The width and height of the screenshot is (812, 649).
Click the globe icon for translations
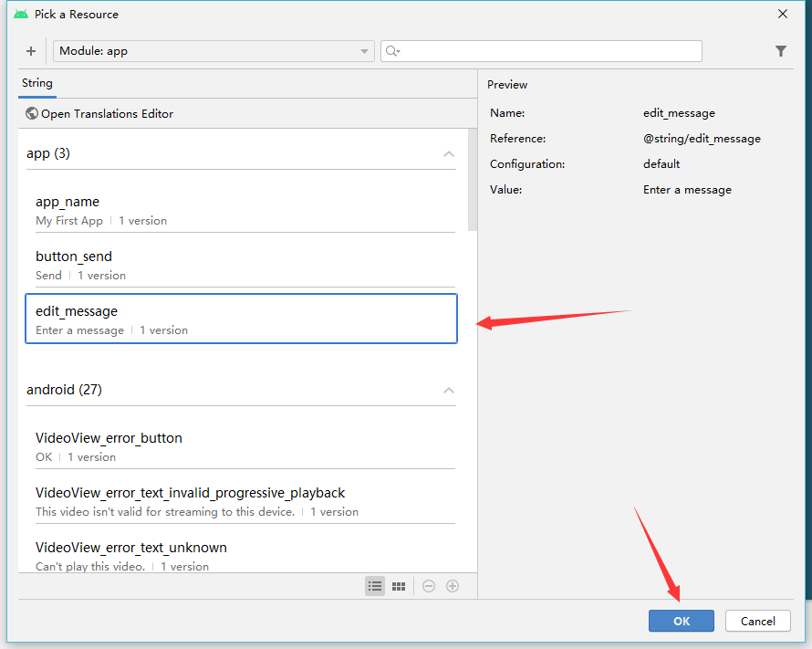point(32,114)
